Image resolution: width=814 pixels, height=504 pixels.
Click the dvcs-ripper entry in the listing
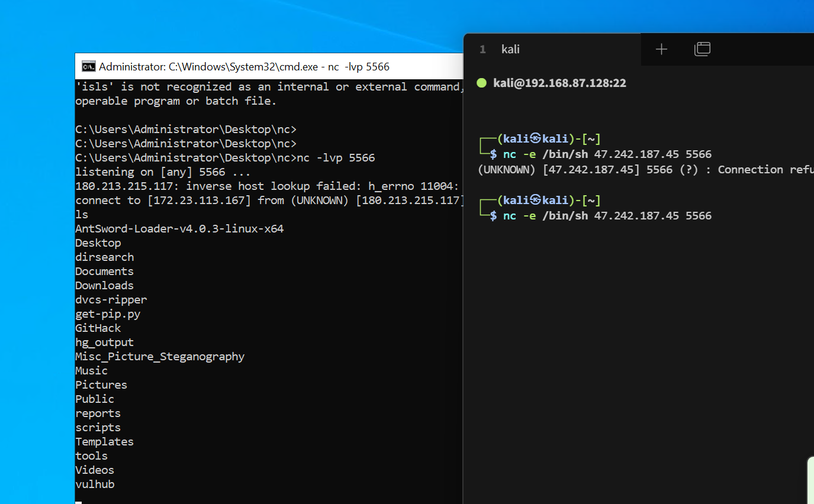[111, 300]
